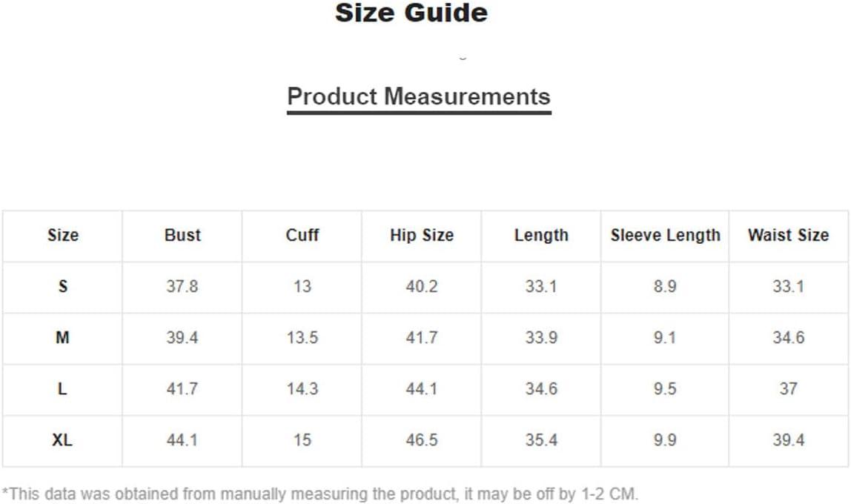Select the Product Measurements underlined title
Screen dimensions: 851x504
click(419, 96)
